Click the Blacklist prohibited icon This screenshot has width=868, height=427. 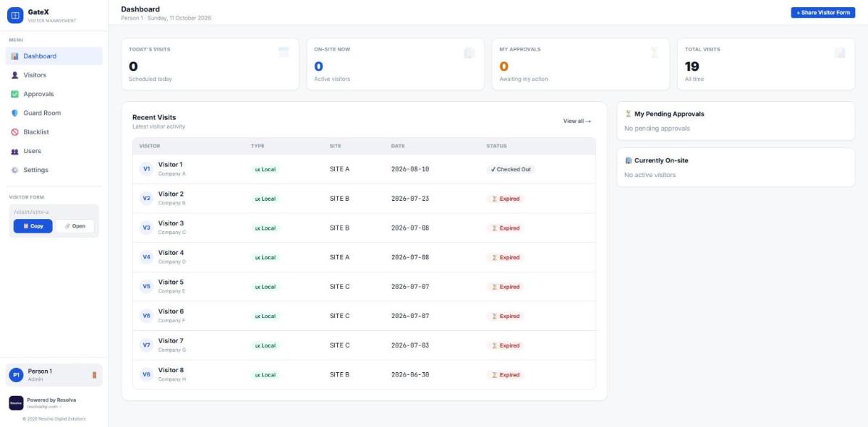(15, 132)
